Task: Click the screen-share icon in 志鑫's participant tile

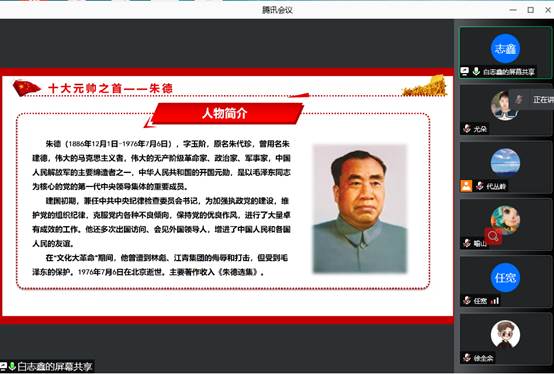Action: coord(465,71)
